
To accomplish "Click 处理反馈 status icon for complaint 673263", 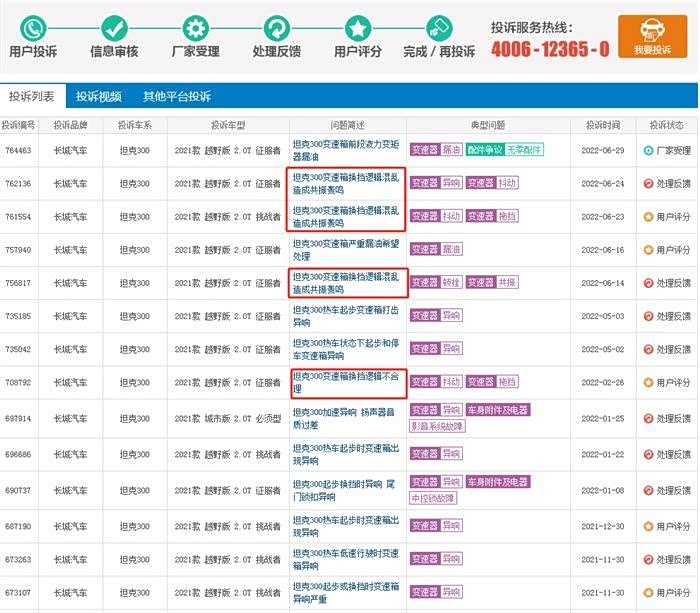I will click(648, 559).
